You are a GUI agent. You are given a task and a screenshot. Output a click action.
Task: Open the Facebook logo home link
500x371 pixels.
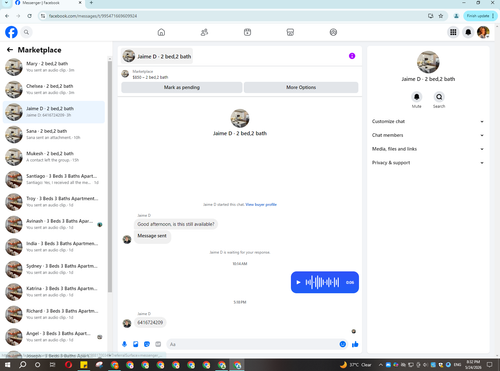11,32
